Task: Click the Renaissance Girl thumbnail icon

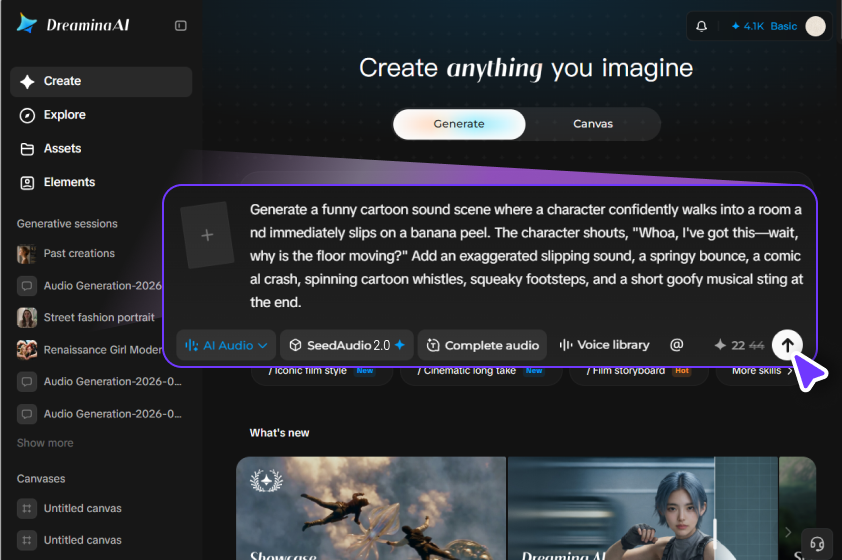Action: click(27, 350)
